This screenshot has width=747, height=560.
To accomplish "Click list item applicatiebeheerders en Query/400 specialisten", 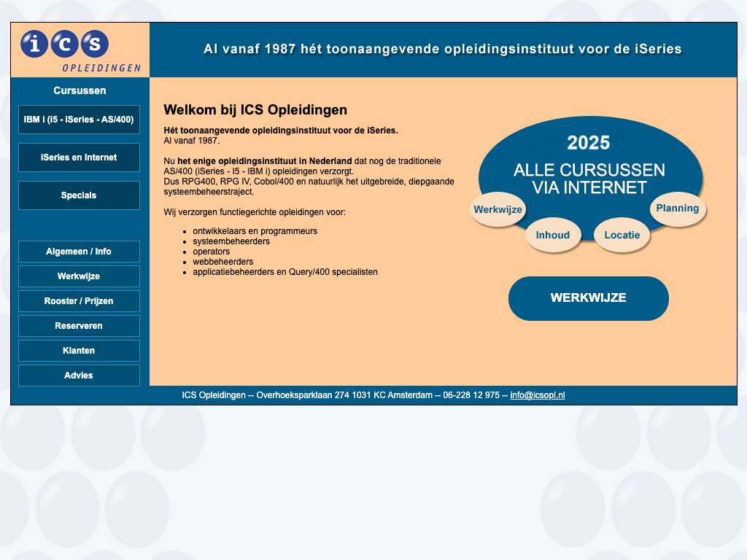I will point(285,272).
